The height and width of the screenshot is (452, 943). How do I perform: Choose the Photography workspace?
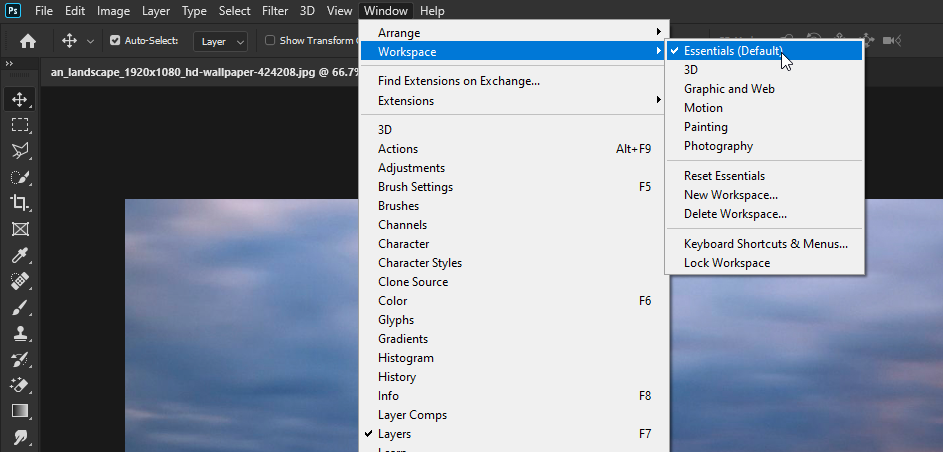click(x=718, y=146)
